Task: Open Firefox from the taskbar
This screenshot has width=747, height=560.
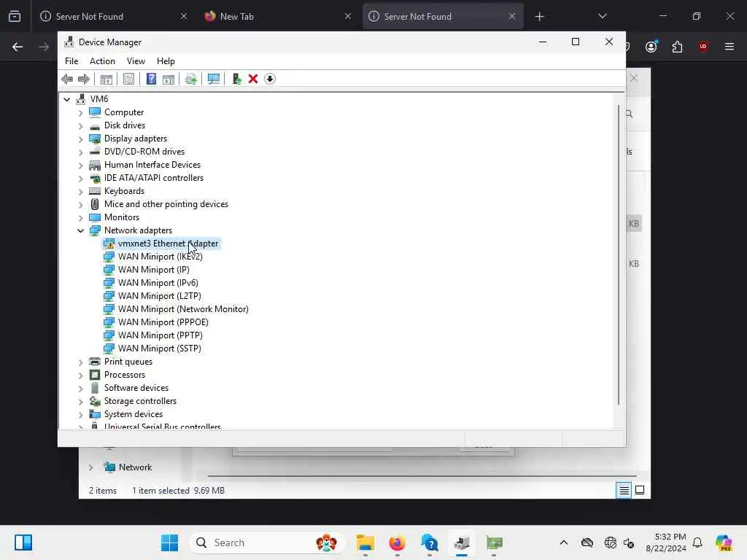Action: point(398,542)
